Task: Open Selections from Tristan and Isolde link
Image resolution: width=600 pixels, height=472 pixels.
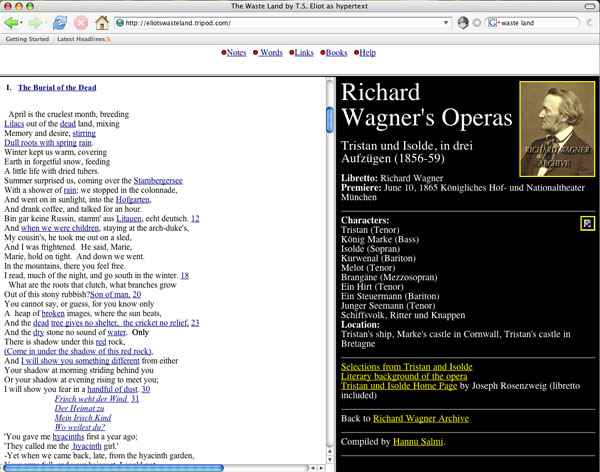Action: coord(406,367)
